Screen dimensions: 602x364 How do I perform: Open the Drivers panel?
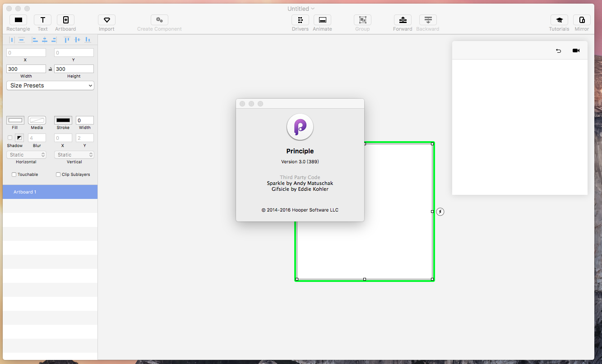click(300, 20)
